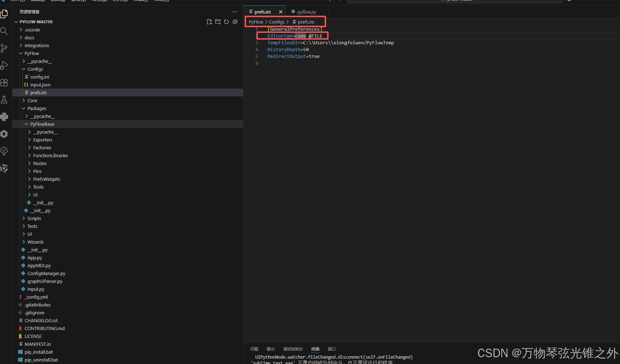Screen dimensions: 620x364
Task: Click the New File icon in explorer header
Action: (209, 22)
